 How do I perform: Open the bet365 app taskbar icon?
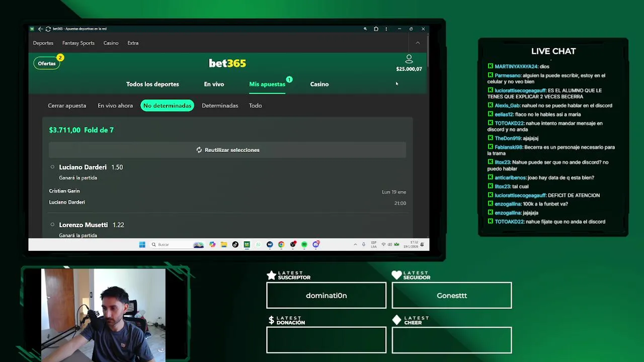coord(247,244)
